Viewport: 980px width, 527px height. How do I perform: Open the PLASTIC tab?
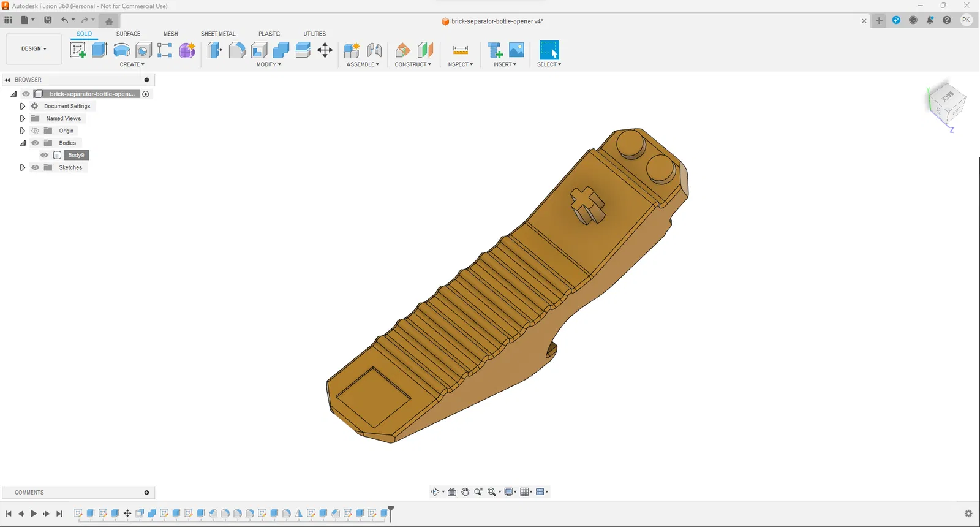[x=269, y=34]
